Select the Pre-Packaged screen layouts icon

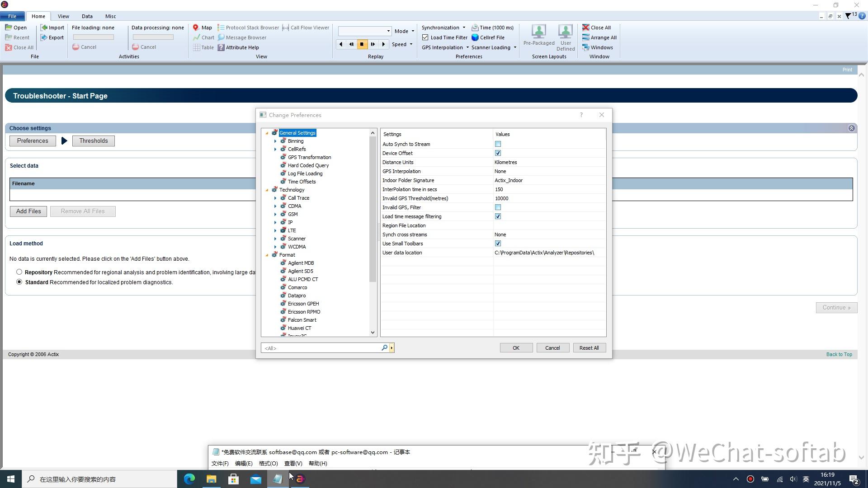point(538,32)
